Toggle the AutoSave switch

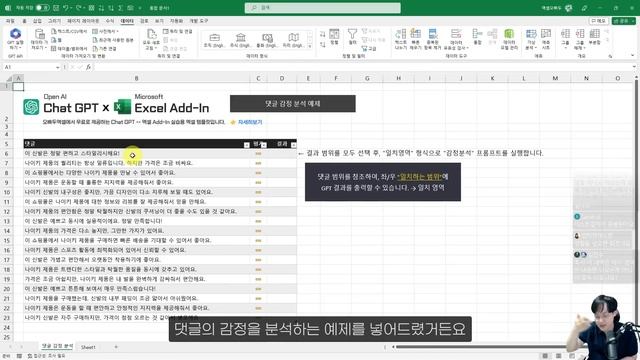click(42, 8)
